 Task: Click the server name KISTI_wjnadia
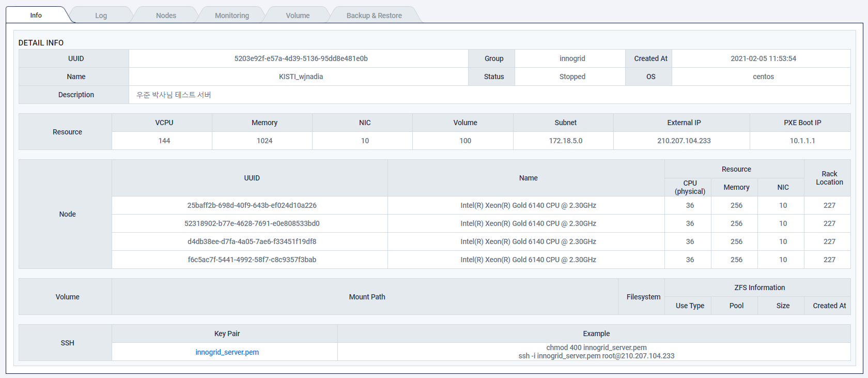pyautogui.click(x=301, y=77)
